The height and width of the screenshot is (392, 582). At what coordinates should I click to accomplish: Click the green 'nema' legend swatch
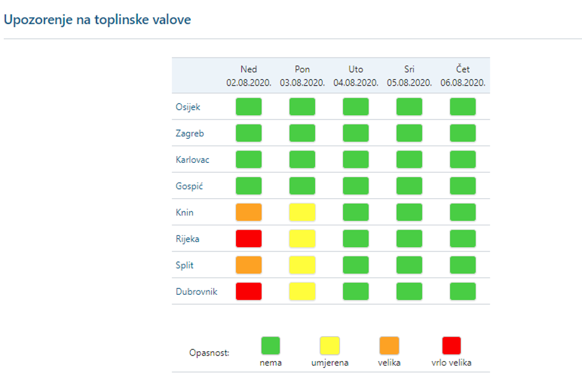pyautogui.click(x=271, y=346)
